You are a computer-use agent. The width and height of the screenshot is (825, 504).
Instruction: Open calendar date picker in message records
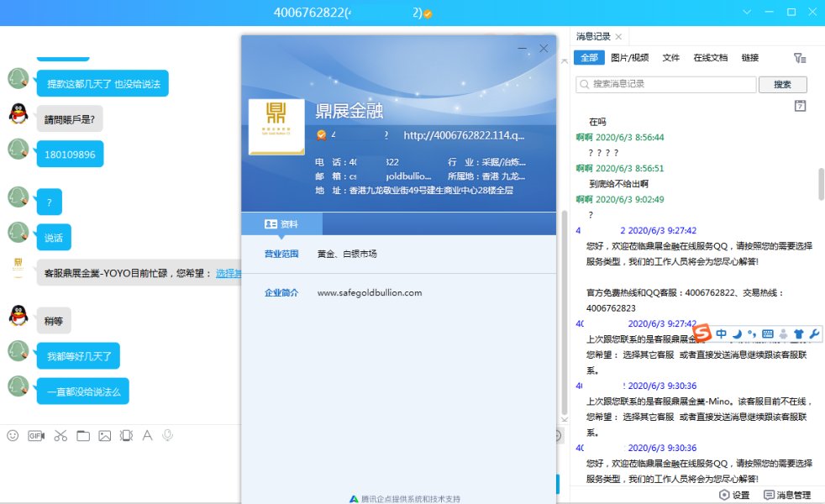point(800,106)
